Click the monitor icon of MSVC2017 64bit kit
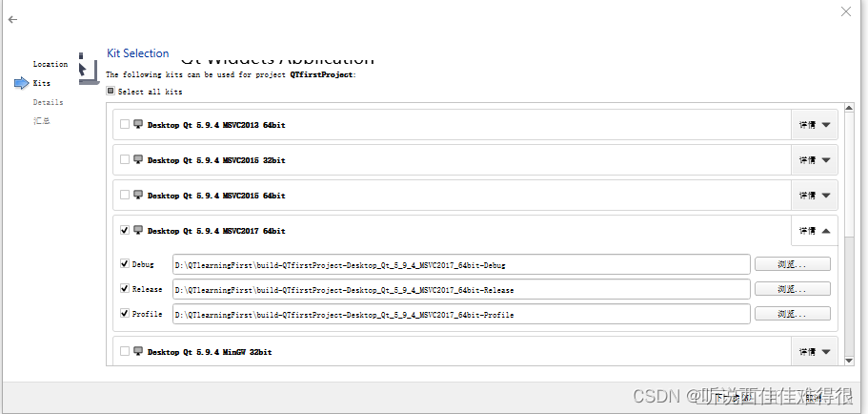Image resolution: width=868 pixels, height=414 pixels. pos(138,230)
